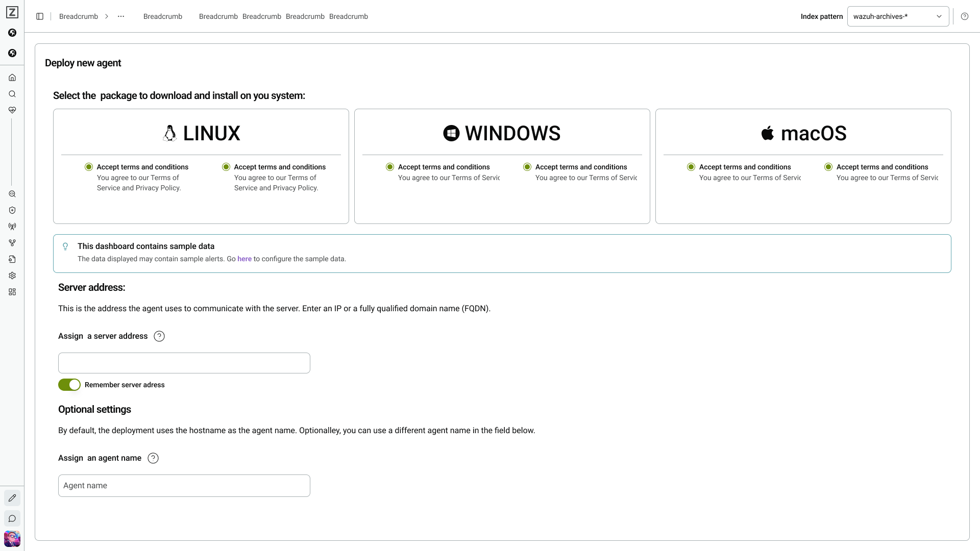Image resolution: width=980 pixels, height=551 pixels.
Task: Click the shield icon in the sidebar
Action: point(12,210)
